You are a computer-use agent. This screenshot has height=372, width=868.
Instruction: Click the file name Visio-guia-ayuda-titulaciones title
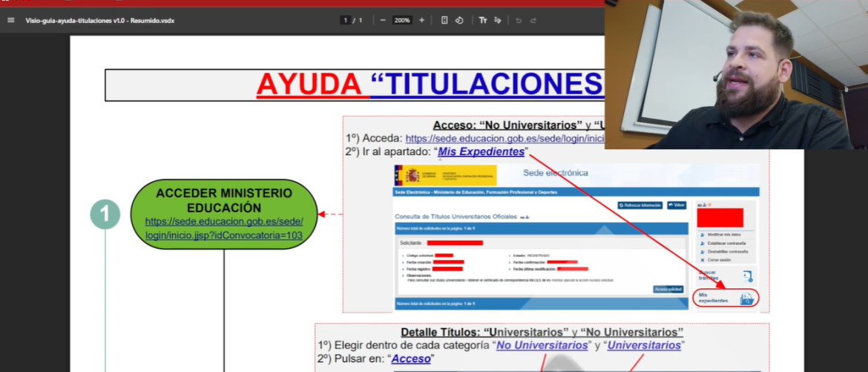pyautogui.click(x=99, y=21)
